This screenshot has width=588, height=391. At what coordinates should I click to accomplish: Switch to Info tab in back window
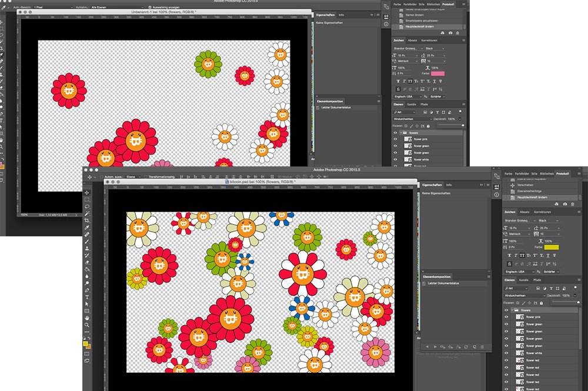341,15
